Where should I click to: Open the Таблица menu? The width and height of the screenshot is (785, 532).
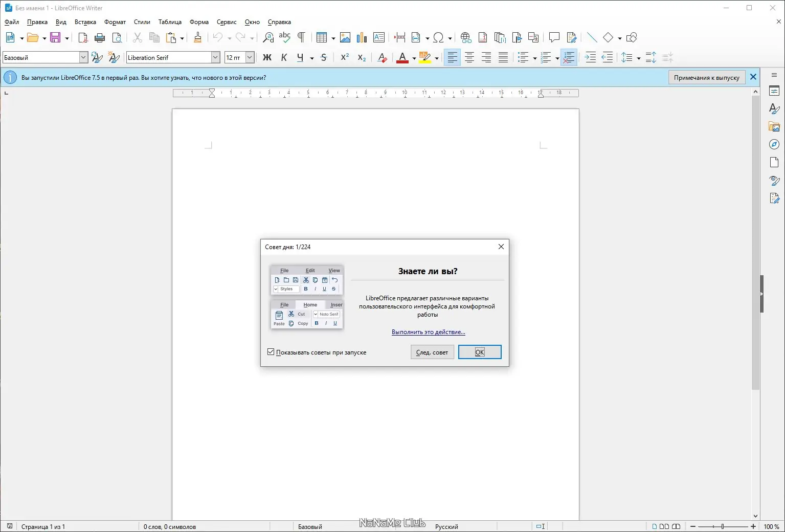(x=170, y=22)
